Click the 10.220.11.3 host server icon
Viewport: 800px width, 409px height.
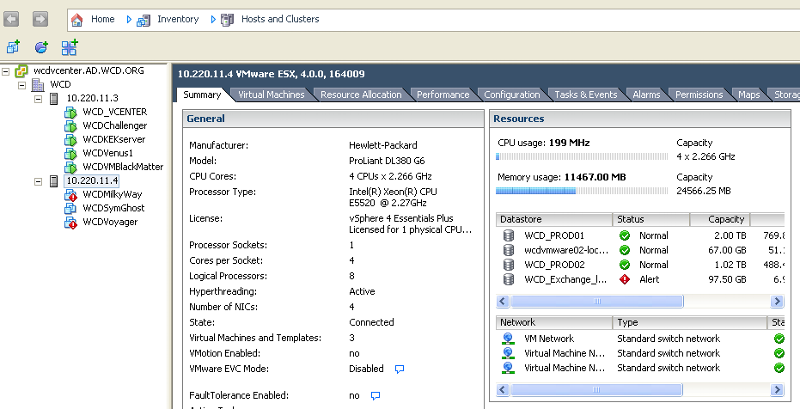[x=54, y=98]
